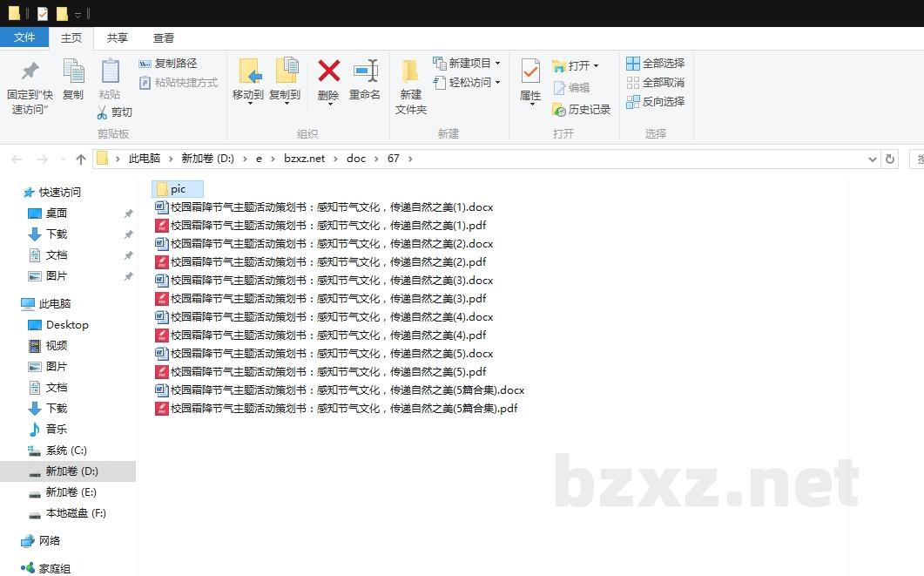Click Select All (全部选择)
The height and width of the screenshot is (576, 924).
pos(656,64)
